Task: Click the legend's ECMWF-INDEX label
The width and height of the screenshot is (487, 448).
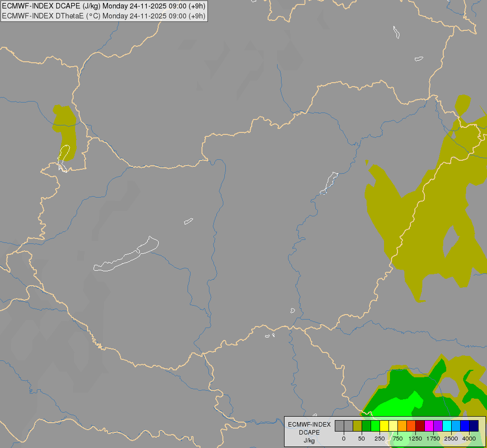Action: tap(309, 425)
